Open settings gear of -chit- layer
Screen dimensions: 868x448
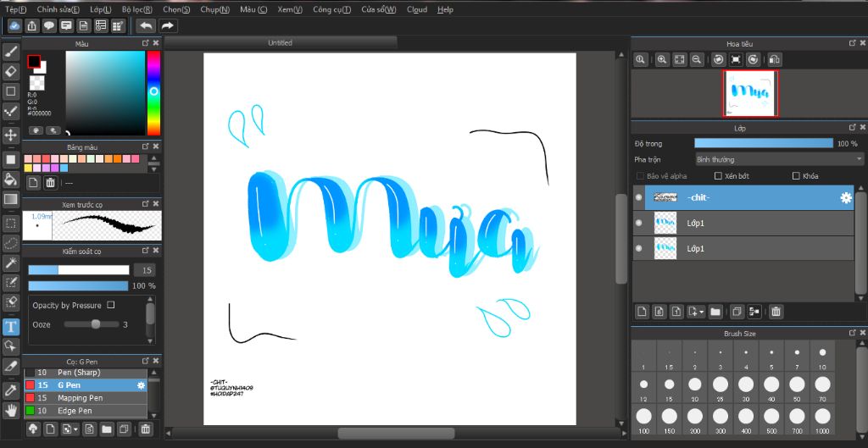coord(846,198)
